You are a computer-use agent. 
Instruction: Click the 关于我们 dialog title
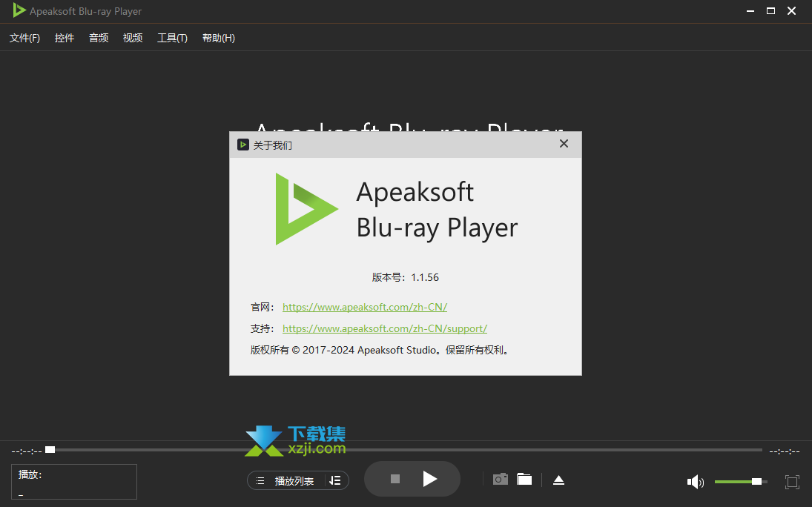click(272, 145)
